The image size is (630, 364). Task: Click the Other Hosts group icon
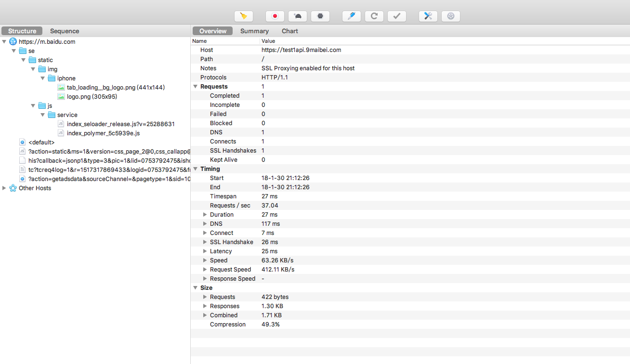[x=13, y=188]
